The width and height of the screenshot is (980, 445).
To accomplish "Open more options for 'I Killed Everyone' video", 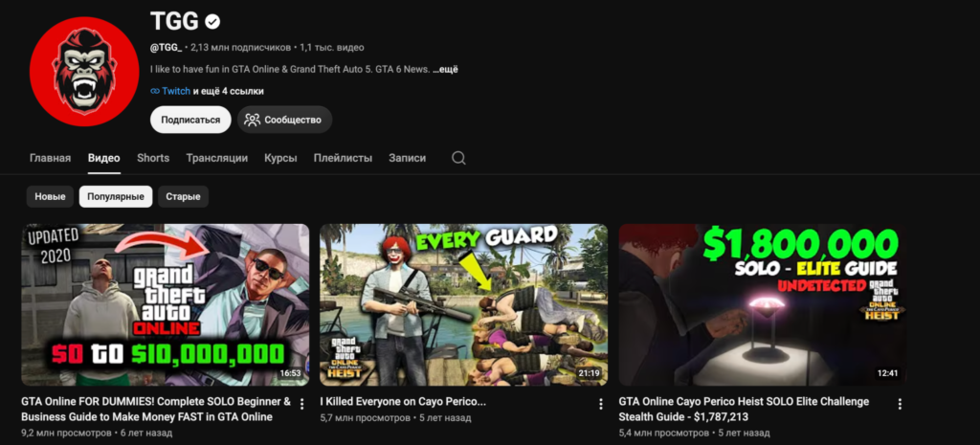I will click(601, 404).
